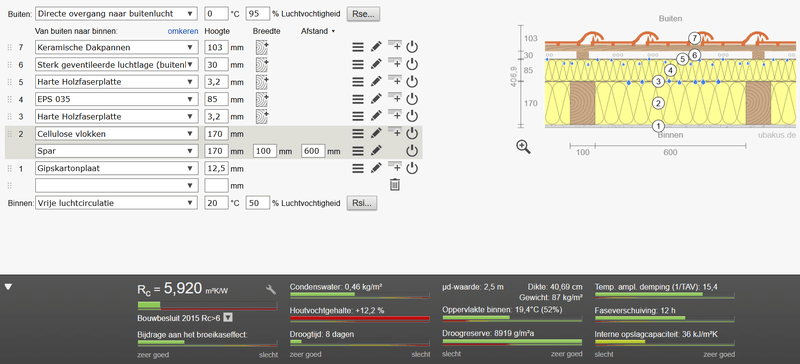Open layer menu for Spar row
The height and width of the screenshot is (364, 800).
click(358, 151)
